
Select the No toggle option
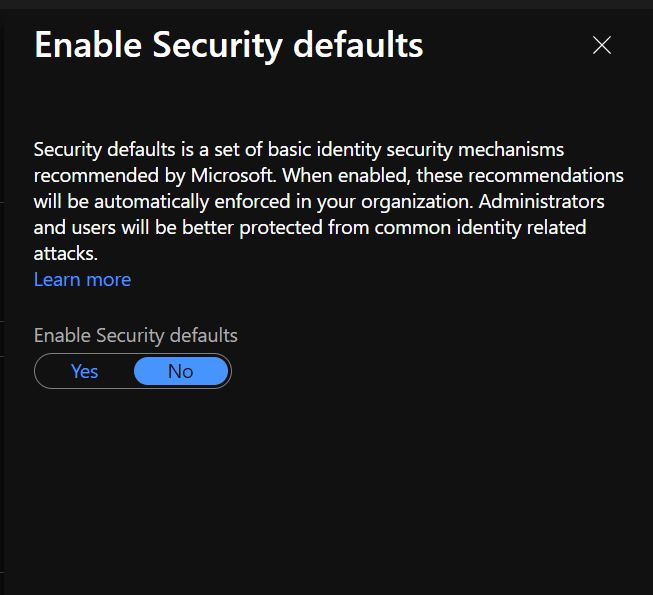click(181, 371)
